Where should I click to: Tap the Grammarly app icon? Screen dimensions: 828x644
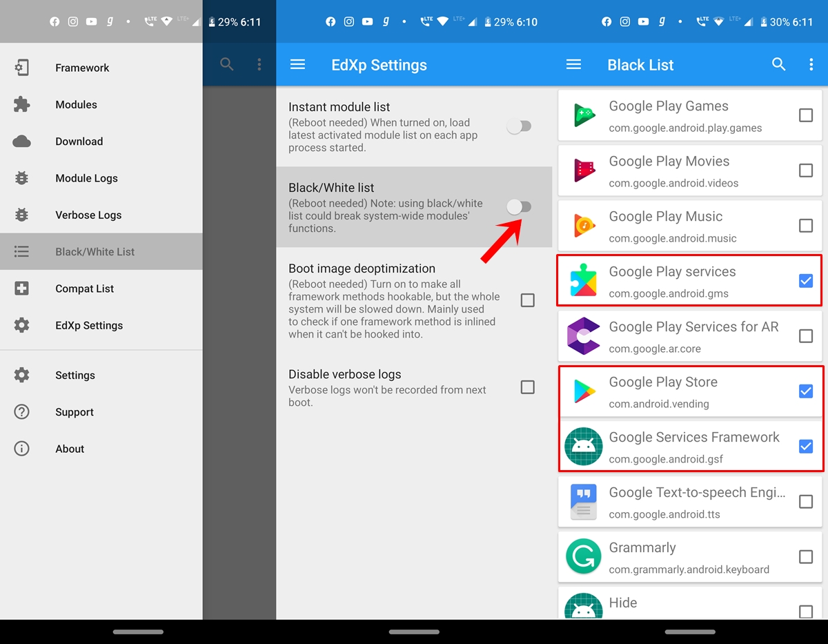click(584, 557)
